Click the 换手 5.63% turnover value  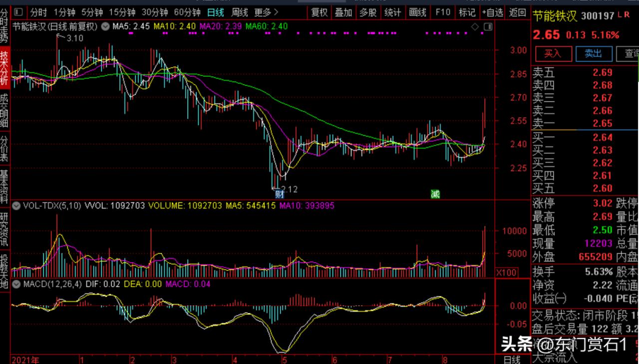point(599,272)
